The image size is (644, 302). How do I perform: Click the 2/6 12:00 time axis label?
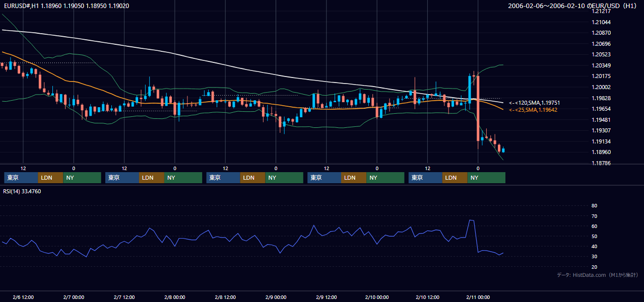23,297
